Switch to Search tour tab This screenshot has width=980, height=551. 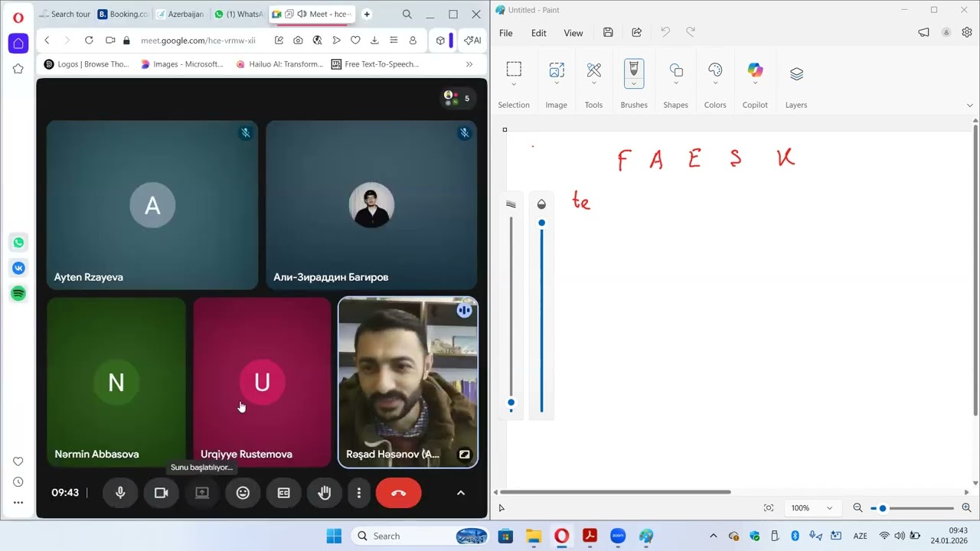tap(64, 14)
